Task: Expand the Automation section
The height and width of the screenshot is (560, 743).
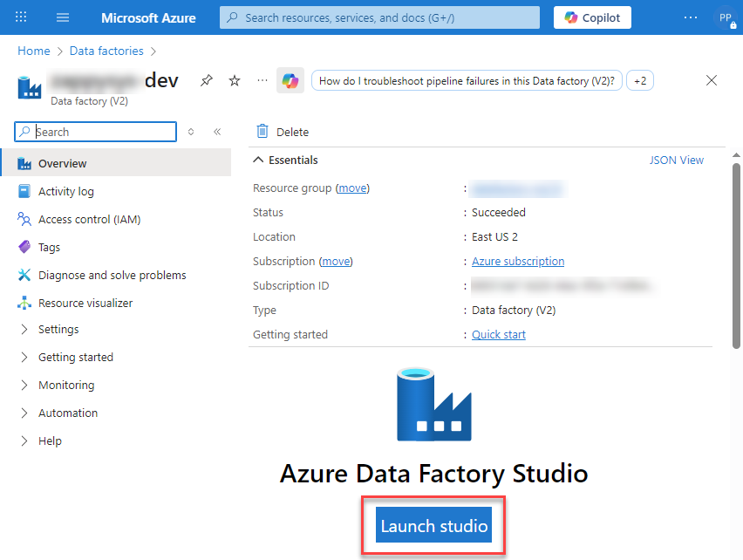Action: click(x=68, y=413)
